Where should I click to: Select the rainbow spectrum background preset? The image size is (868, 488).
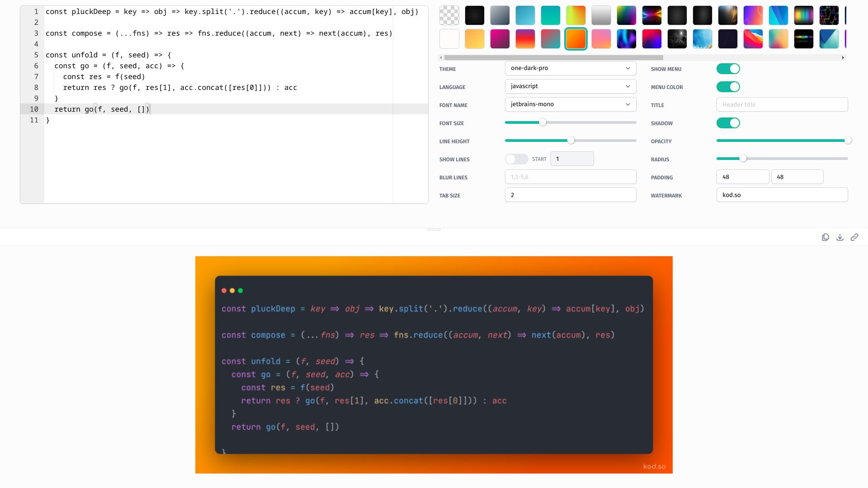(804, 15)
